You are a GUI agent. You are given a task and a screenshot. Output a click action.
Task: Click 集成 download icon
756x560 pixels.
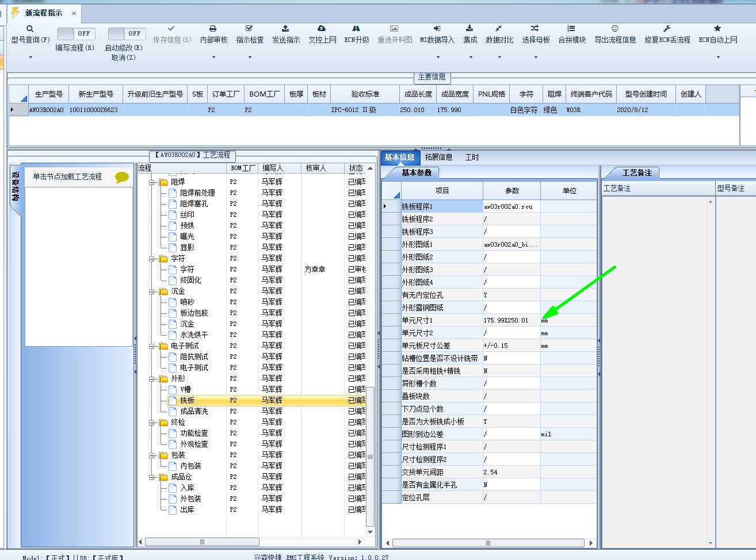(x=469, y=28)
